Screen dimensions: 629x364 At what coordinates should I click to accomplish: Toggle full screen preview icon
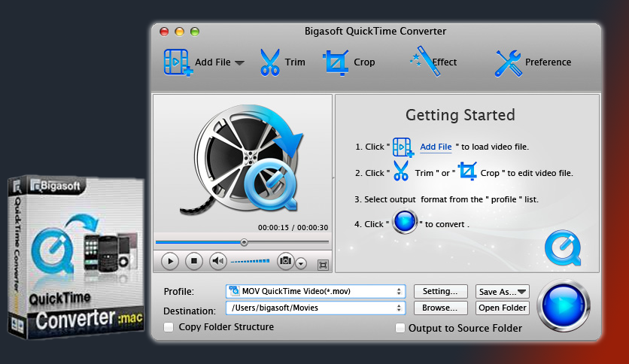pos(323,265)
